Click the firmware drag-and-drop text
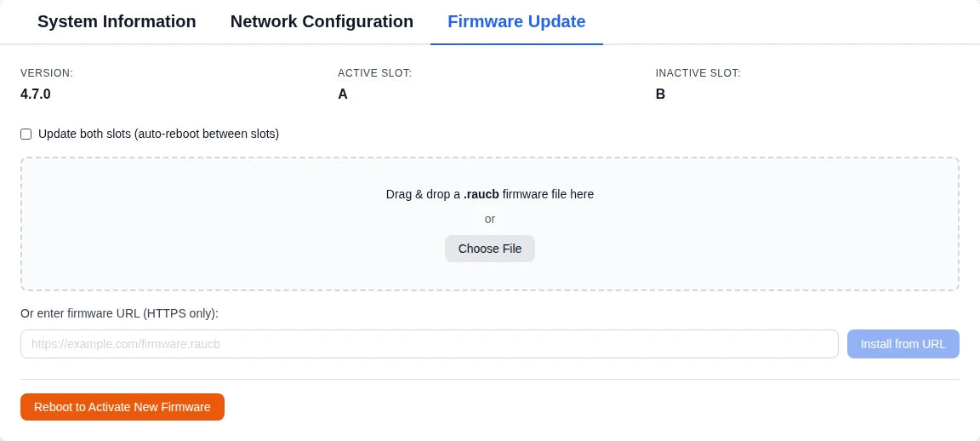 pyautogui.click(x=489, y=194)
